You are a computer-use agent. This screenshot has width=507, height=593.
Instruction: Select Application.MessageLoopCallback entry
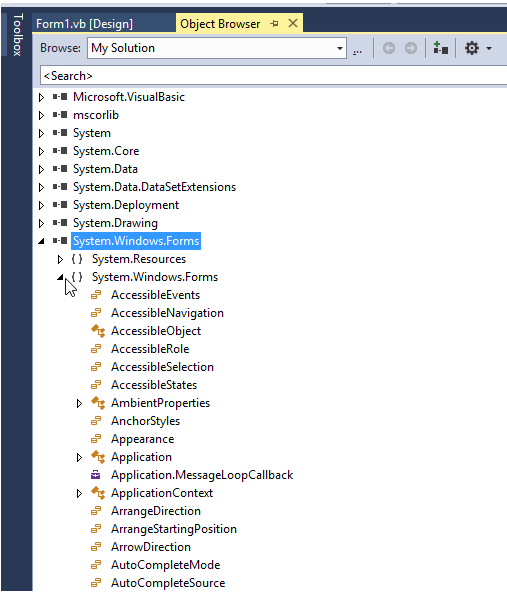[202, 475]
